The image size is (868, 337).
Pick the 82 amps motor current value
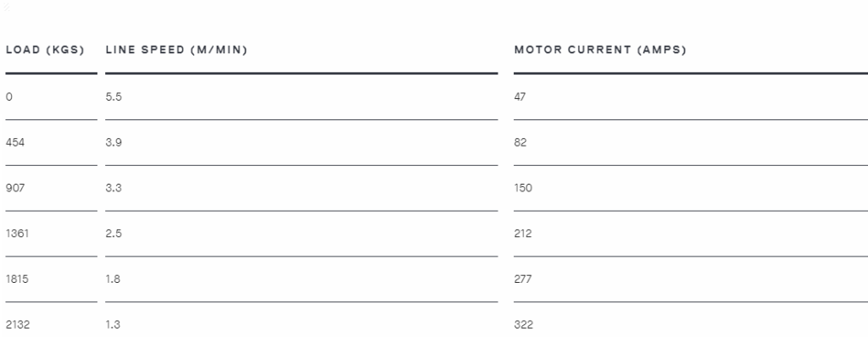coord(520,142)
